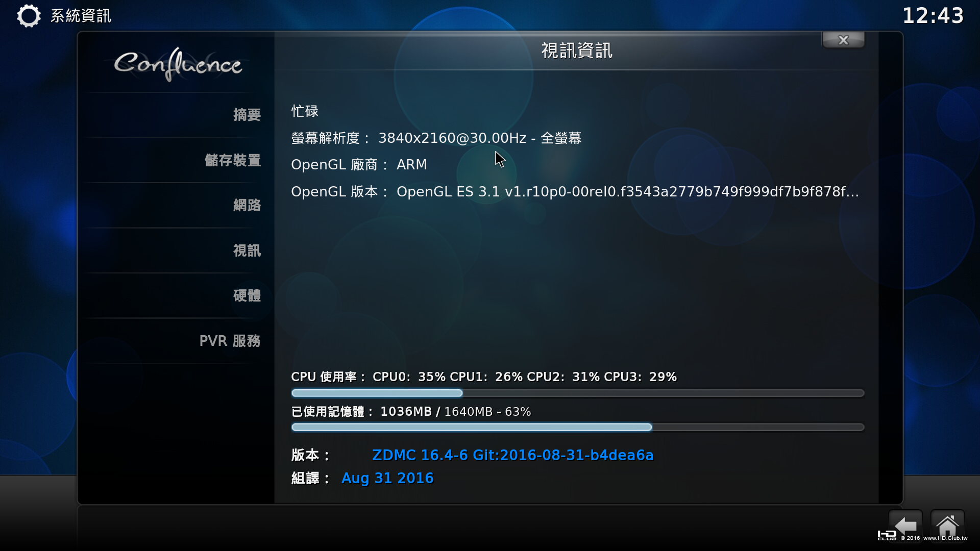The height and width of the screenshot is (551, 980).
Task: Click the 12:43 clock display
Action: point(933,16)
